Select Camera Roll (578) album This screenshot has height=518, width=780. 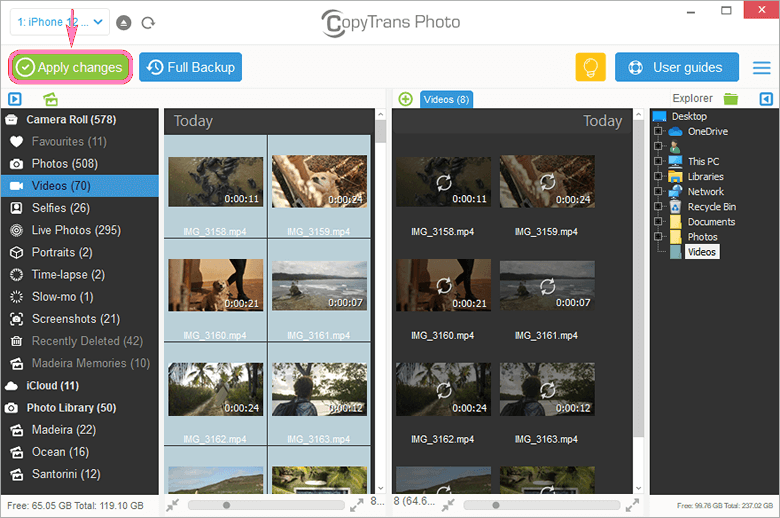point(80,119)
